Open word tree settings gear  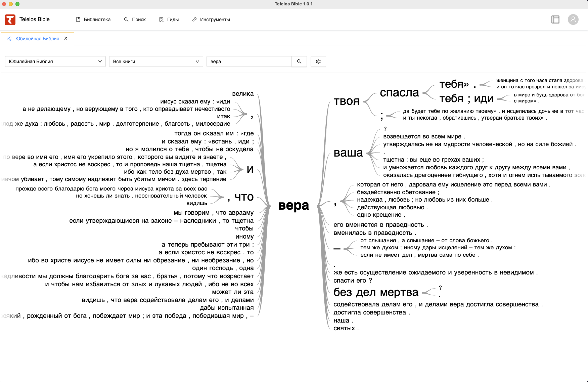point(318,61)
